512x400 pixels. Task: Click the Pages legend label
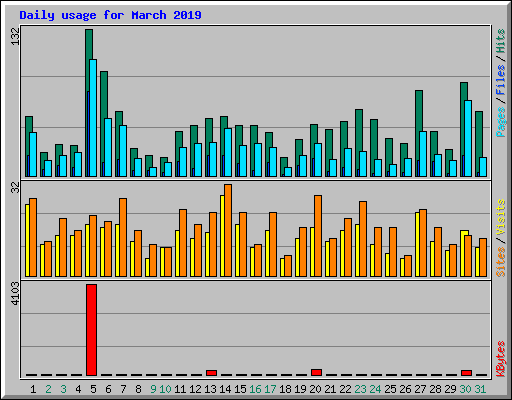500,122
